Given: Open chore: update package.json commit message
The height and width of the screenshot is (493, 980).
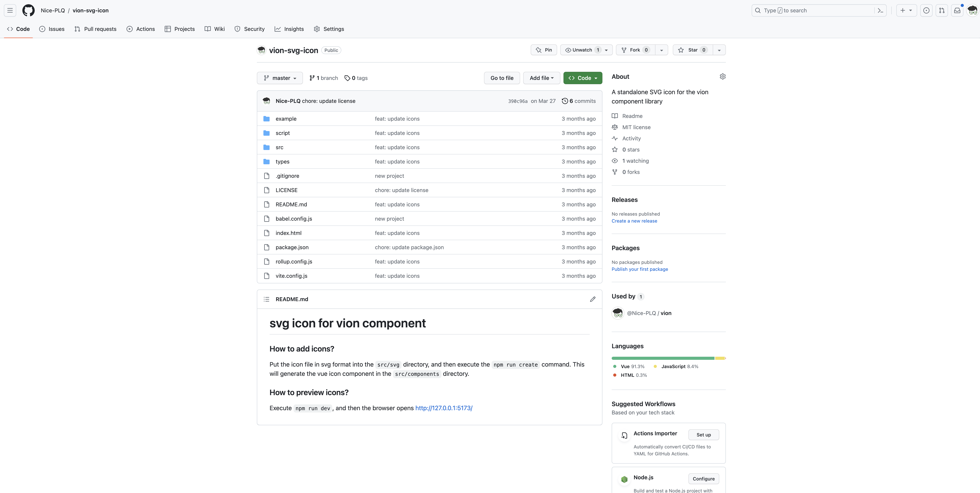Looking at the screenshot, I should coord(409,247).
